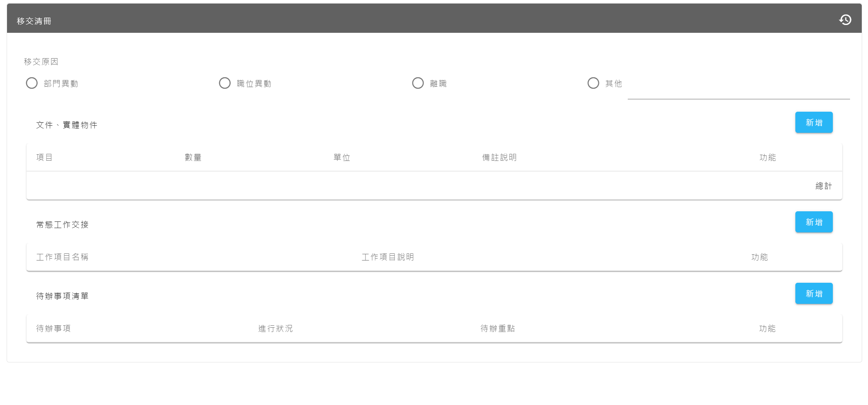Click the 工作項目名稱 column header
Image resolution: width=868 pixels, height=405 pixels.
pos(63,257)
